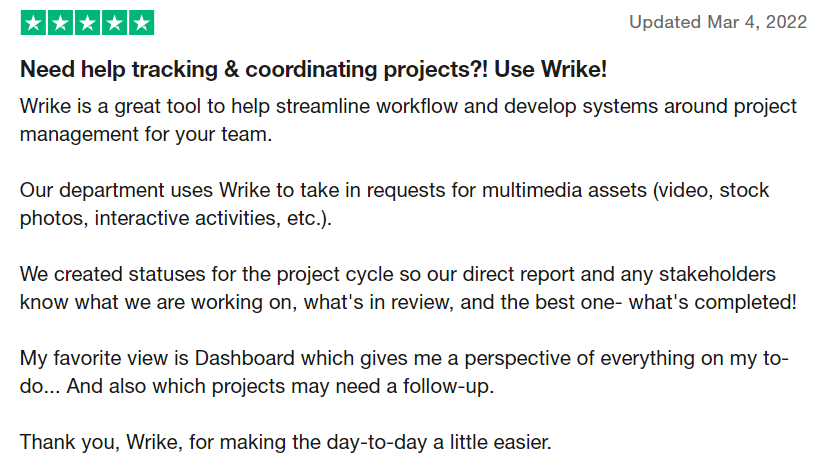This screenshot has height=472, width=833.
Task: Click the 'Thank you, Wrike' closing sentence
Action: tap(286, 442)
